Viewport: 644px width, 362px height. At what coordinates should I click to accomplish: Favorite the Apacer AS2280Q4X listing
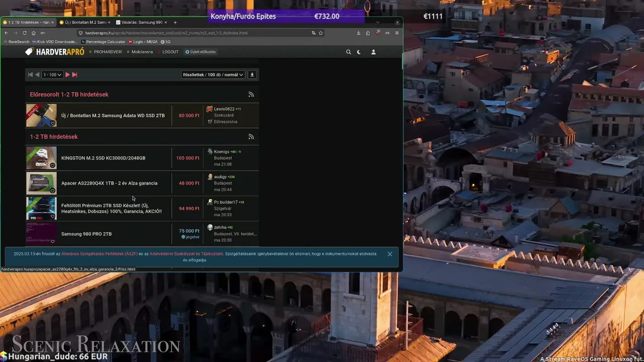pos(52,191)
